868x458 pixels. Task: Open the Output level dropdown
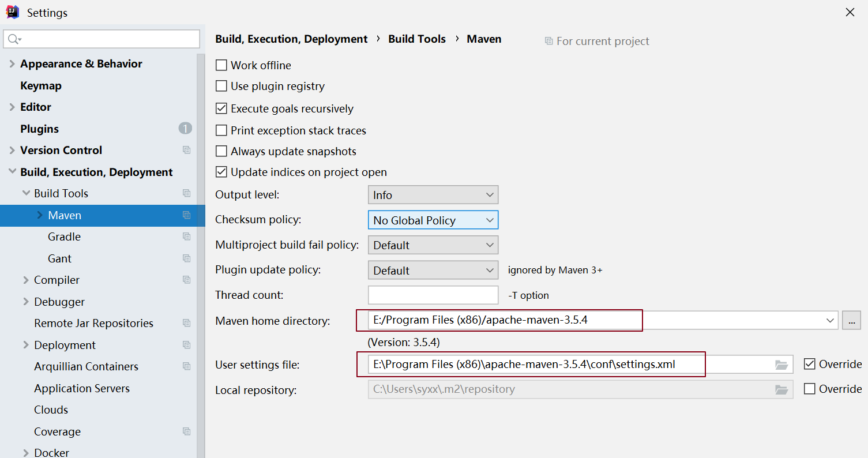click(433, 195)
